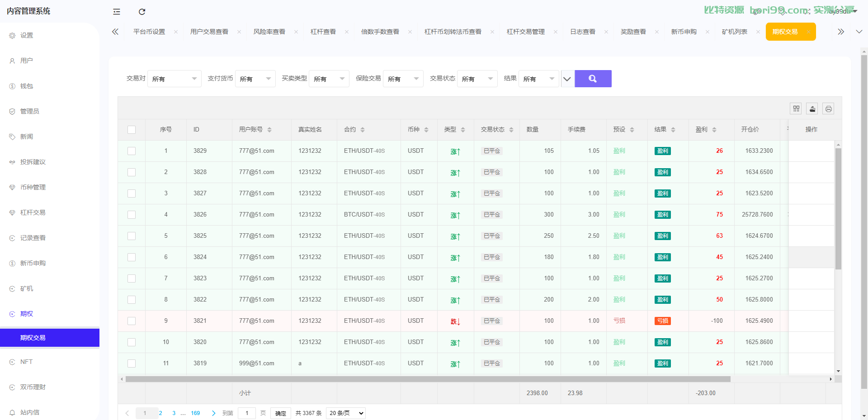Image resolution: width=868 pixels, height=420 pixels.
Task: Open the 交易状态 dropdown
Action: pyautogui.click(x=477, y=79)
